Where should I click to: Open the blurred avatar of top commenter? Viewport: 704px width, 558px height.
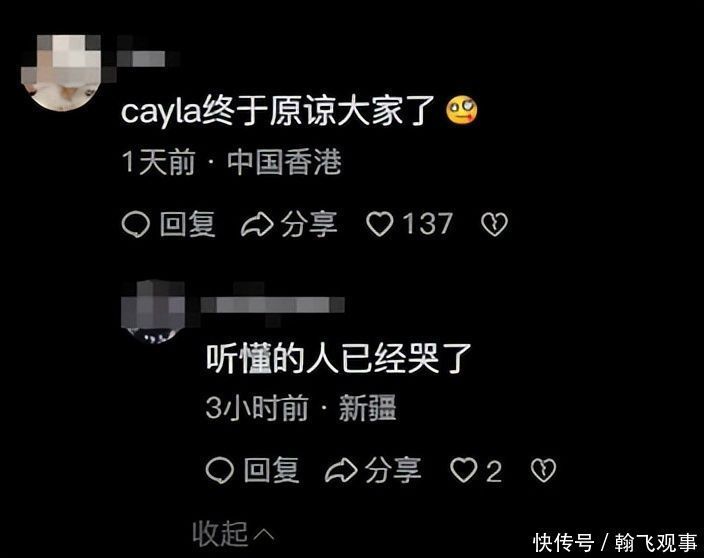(62, 73)
